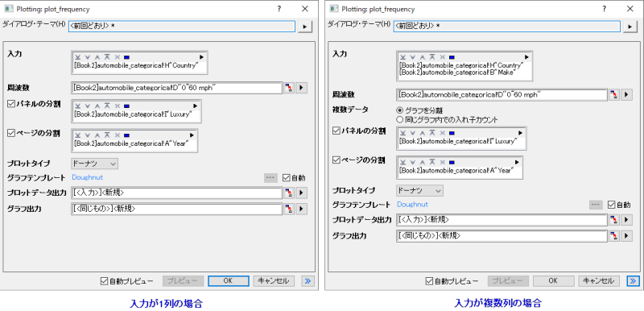
Task: Select Luxury entry in right dialog パネルの分割 list
Action: click(x=458, y=141)
